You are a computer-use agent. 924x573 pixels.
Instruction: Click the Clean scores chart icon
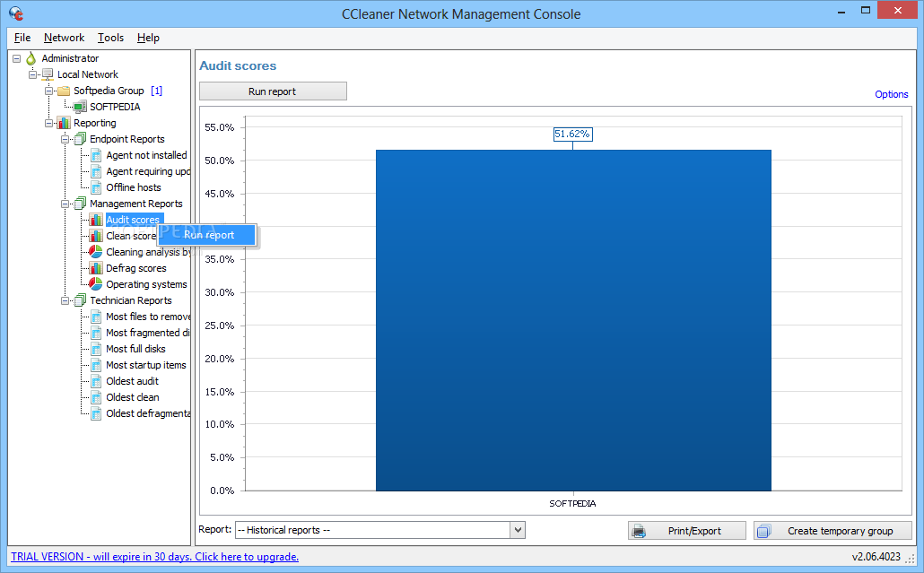tap(96, 236)
